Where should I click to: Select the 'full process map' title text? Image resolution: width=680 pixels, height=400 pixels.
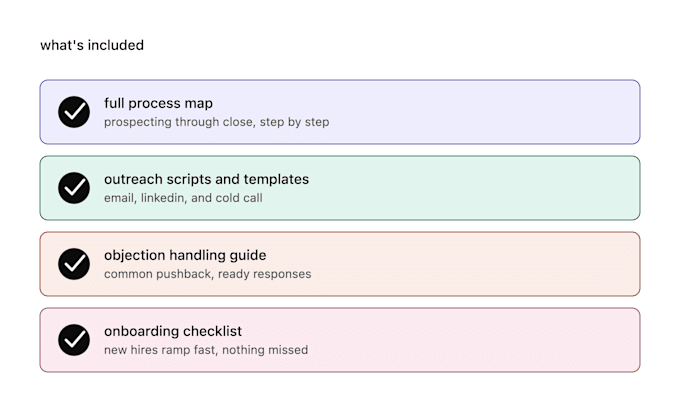point(158,104)
